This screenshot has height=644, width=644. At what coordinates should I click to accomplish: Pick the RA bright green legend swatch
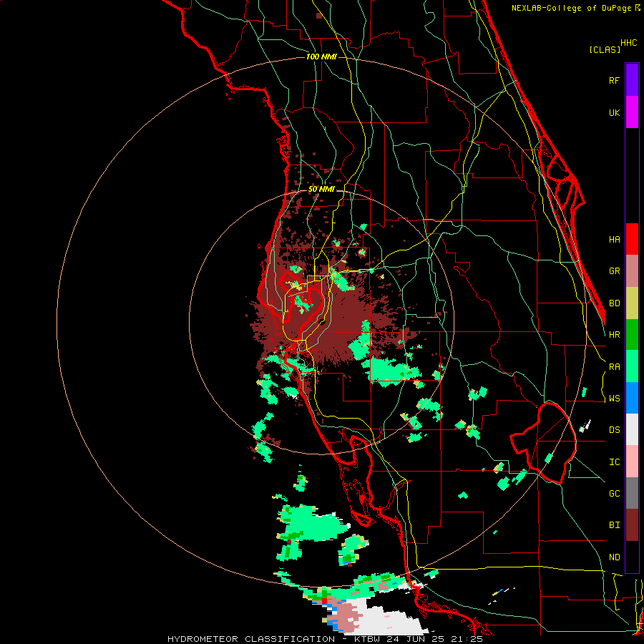point(632,366)
